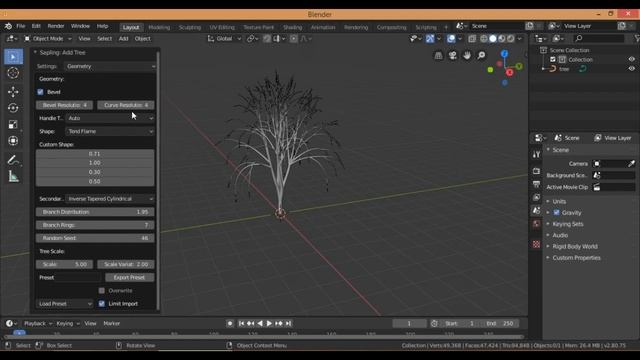The image size is (640, 360).
Task: Open the Object Mode dropdown
Action: click(47, 38)
